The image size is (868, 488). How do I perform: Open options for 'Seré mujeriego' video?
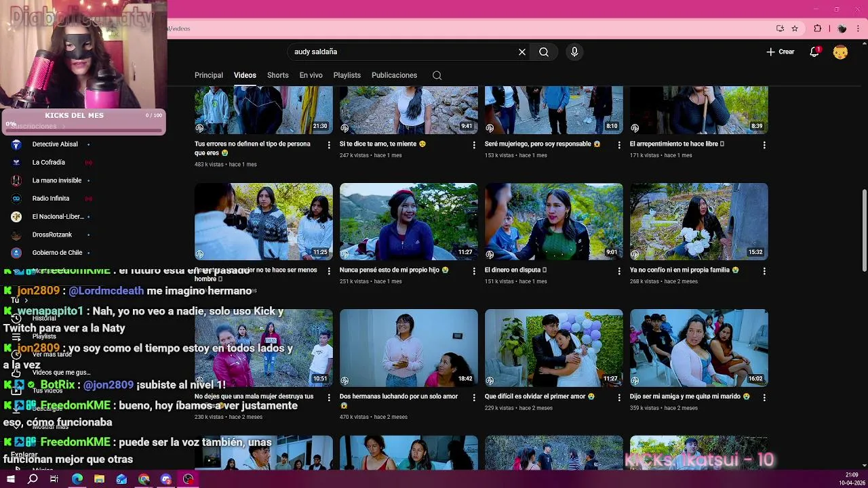pos(619,145)
